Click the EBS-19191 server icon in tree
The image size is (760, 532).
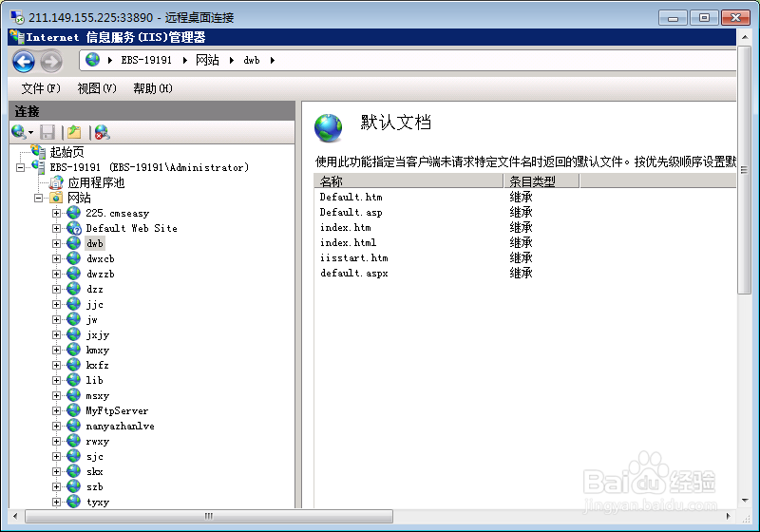point(38,167)
